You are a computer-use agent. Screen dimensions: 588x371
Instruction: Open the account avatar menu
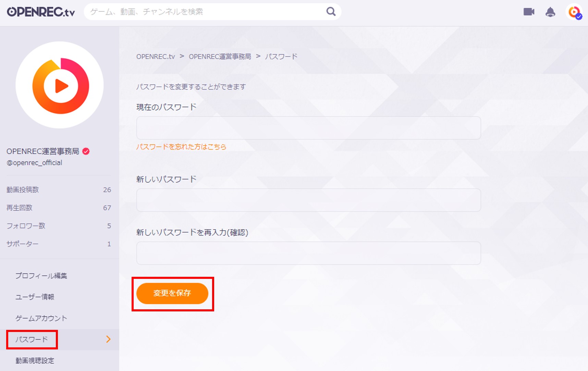(x=574, y=12)
